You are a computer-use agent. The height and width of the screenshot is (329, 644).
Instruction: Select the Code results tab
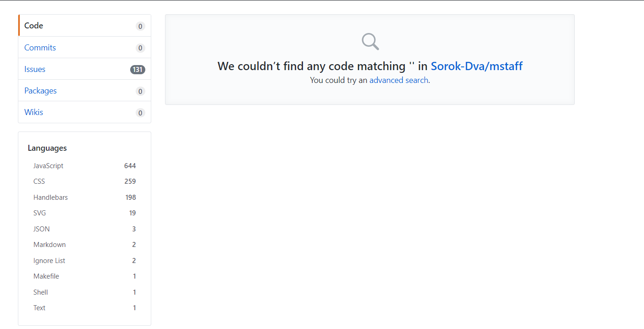85,26
